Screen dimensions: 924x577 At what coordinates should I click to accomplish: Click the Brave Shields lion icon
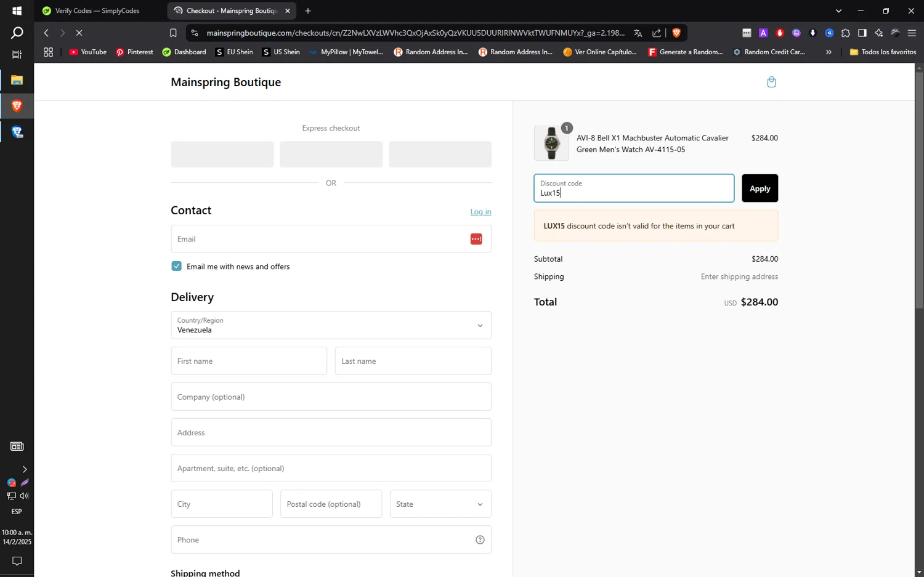(x=676, y=33)
